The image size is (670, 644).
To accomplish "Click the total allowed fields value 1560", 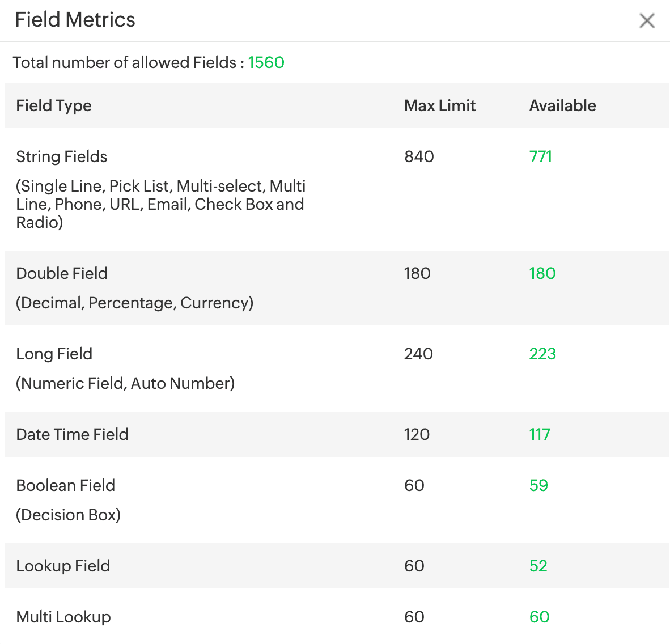I will [266, 62].
